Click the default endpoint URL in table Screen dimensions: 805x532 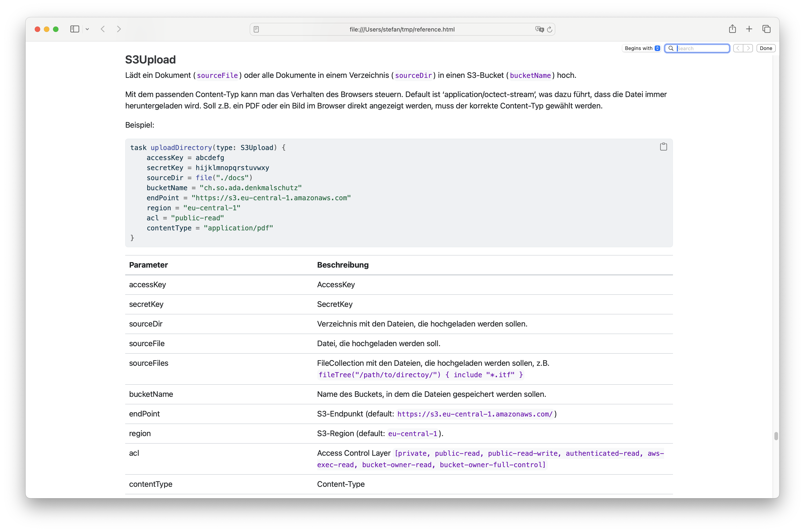pyautogui.click(x=475, y=414)
